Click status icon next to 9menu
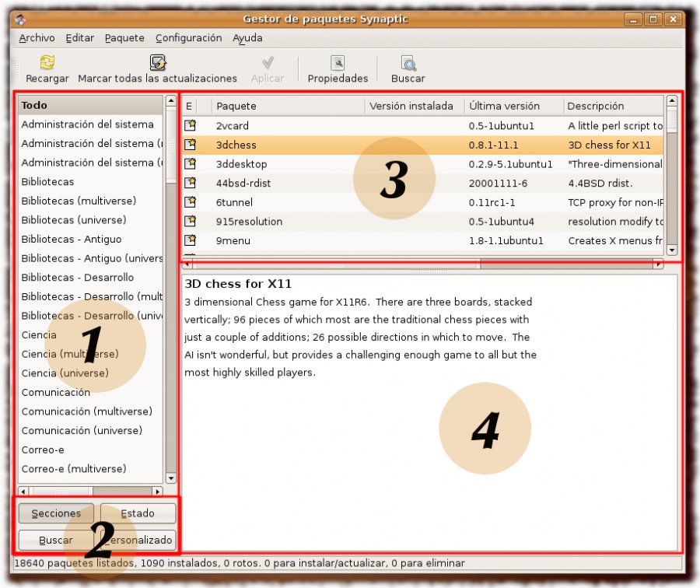The width and height of the screenshot is (700, 588). (x=190, y=240)
